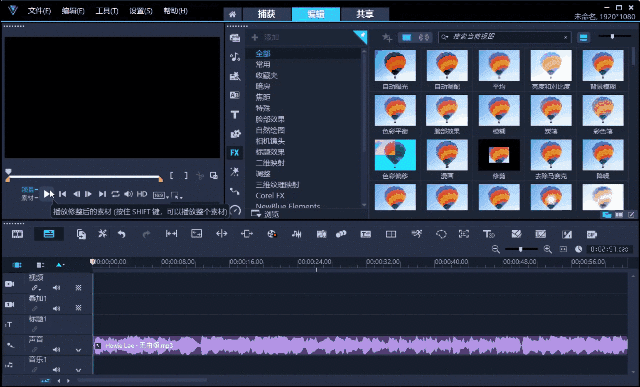Mute the 叠加1 overlay track
The height and width of the screenshot is (387, 640).
(56, 308)
